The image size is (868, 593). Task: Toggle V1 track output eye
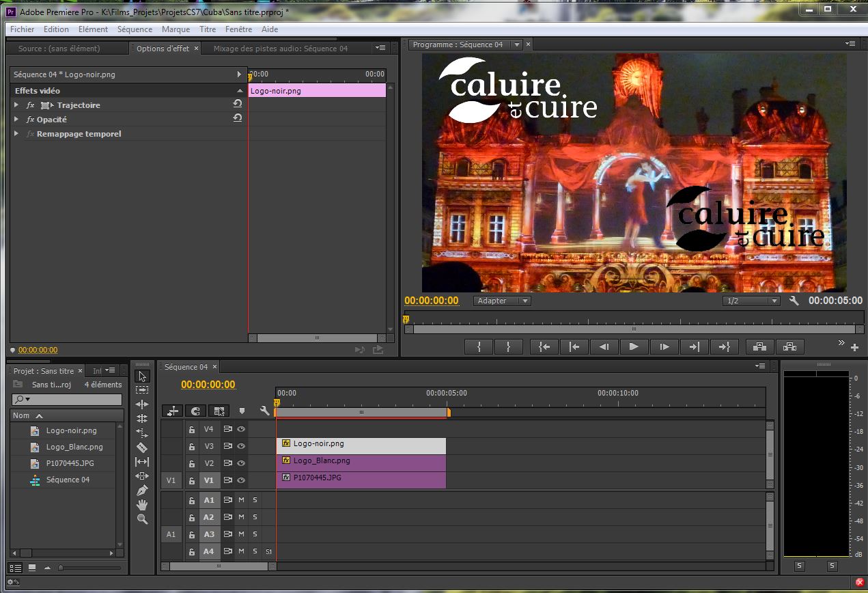pos(241,480)
